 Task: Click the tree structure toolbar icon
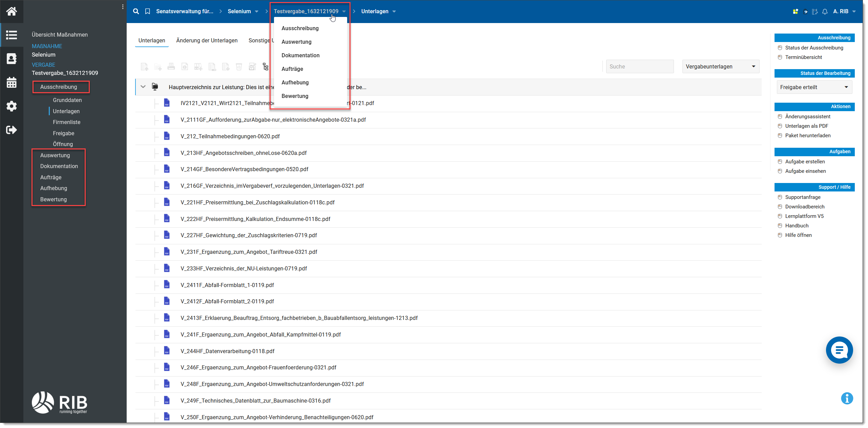pos(266,66)
